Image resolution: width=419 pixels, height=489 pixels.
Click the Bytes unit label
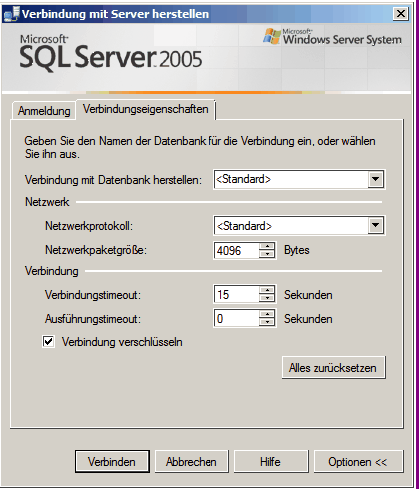pos(297,250)
